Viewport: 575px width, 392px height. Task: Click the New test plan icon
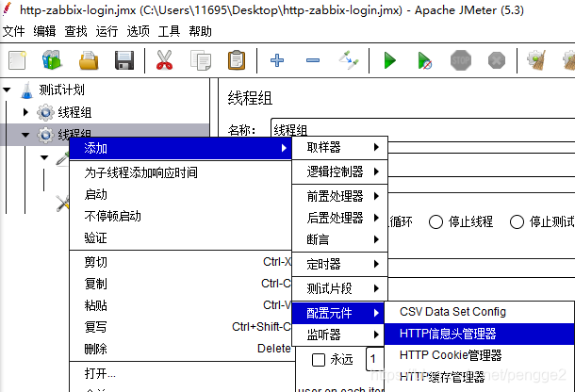pos(17,60)
